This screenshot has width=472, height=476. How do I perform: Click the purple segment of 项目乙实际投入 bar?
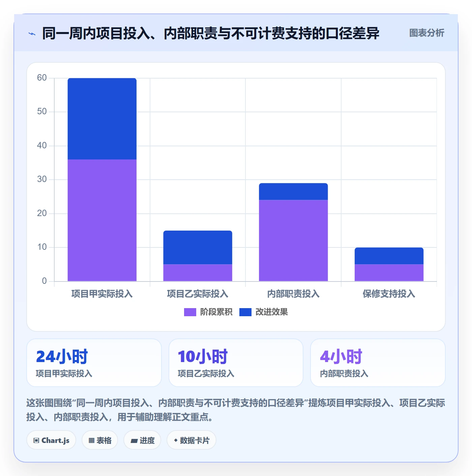(198, 273)
